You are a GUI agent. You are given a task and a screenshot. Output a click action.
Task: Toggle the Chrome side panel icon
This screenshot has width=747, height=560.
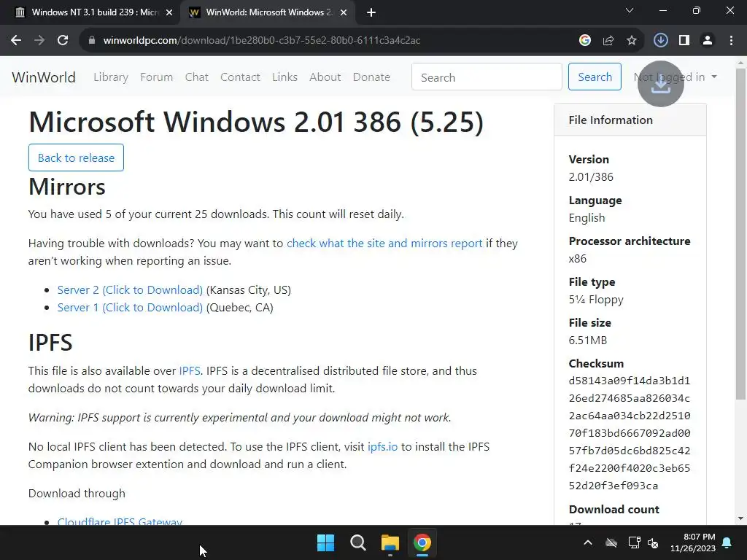684,41
